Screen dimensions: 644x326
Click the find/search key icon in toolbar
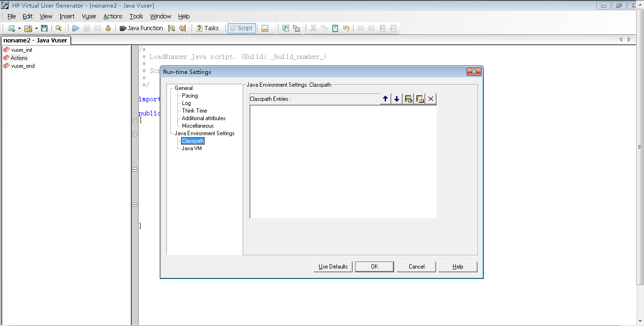click(58, 28)
